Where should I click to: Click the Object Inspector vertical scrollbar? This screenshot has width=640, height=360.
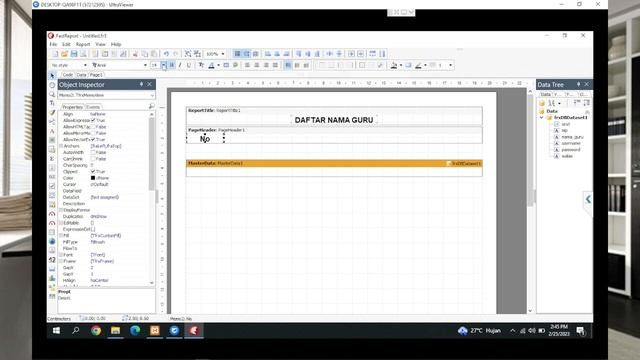[152, 155]
